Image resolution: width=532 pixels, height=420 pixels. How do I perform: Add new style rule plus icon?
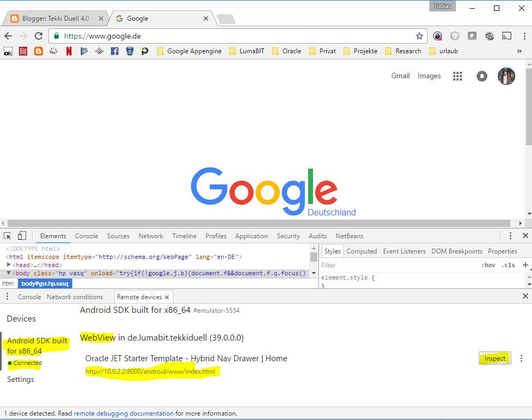[x=525, y=265]
